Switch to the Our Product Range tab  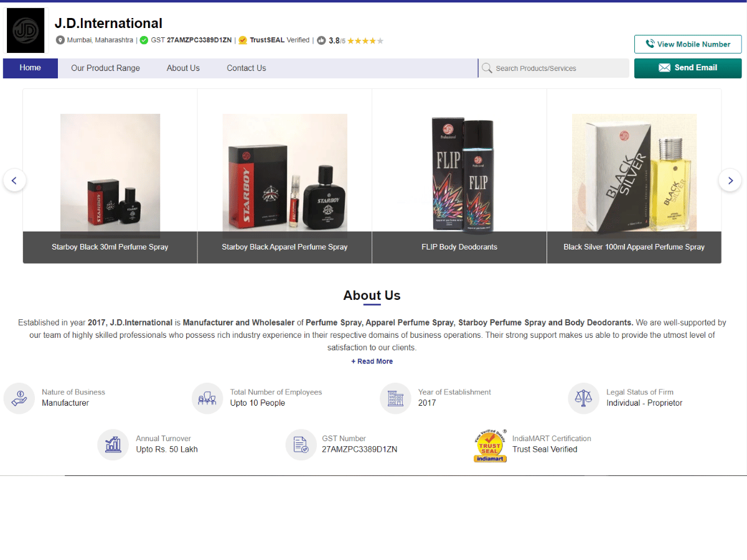[x=105, y=68]
